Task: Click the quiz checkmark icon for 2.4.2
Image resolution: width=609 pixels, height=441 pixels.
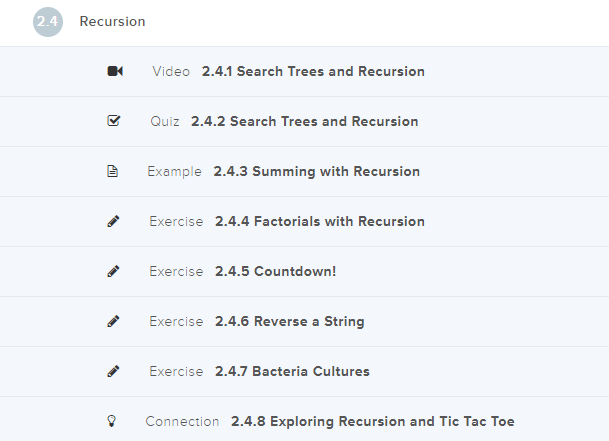Action: click(x=113, y=122)
